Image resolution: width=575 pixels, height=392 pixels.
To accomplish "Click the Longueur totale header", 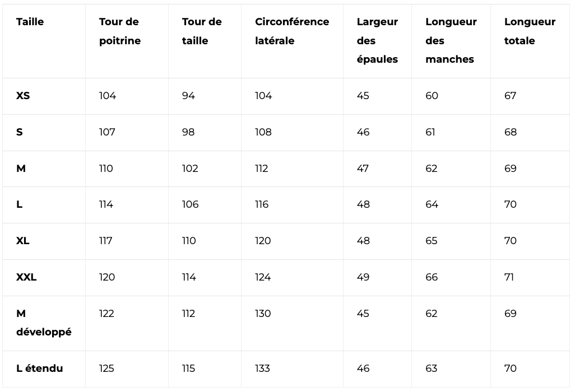I will (x=530, y=31).
